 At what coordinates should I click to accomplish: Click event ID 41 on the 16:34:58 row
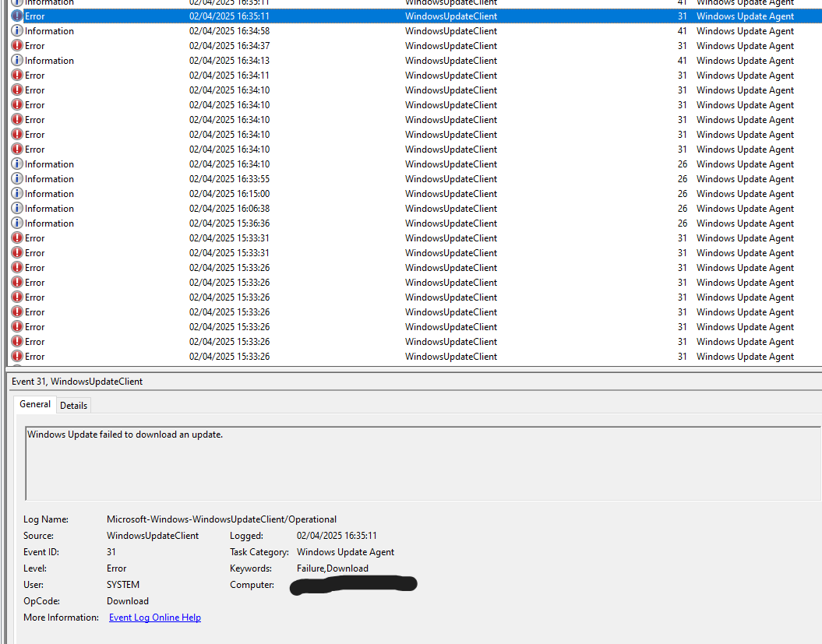(x=682, y=31)
